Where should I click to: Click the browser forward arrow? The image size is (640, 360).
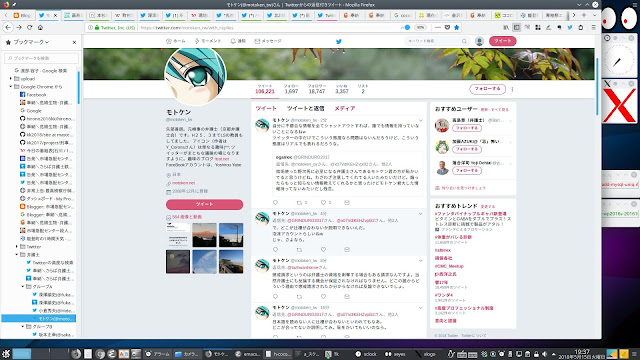pyautogui.click(x=19, y=27)
